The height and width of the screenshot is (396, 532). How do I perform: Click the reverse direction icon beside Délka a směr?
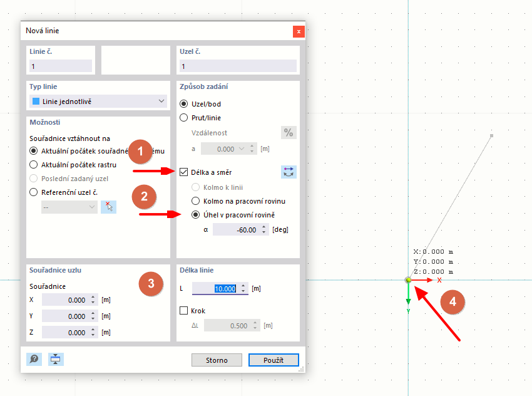289,172
